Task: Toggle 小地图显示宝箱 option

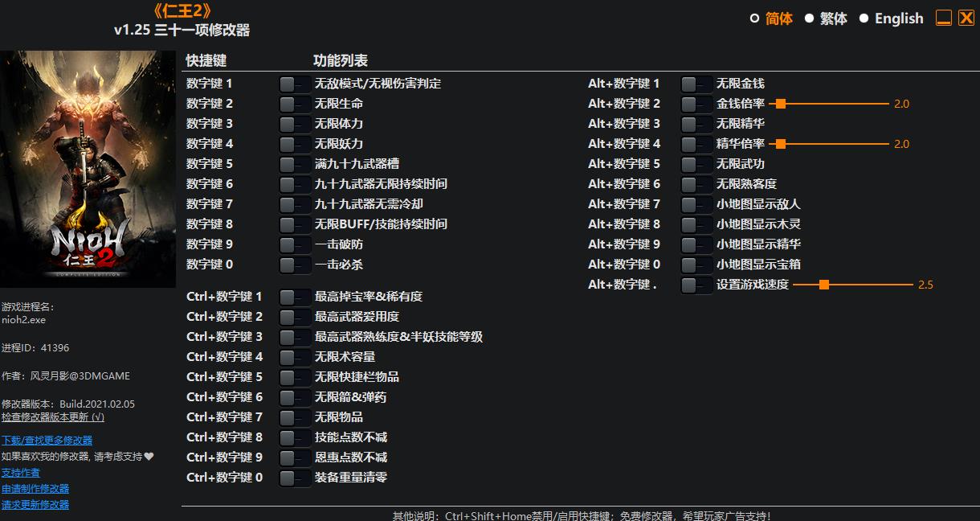Action: click(696, 265)
